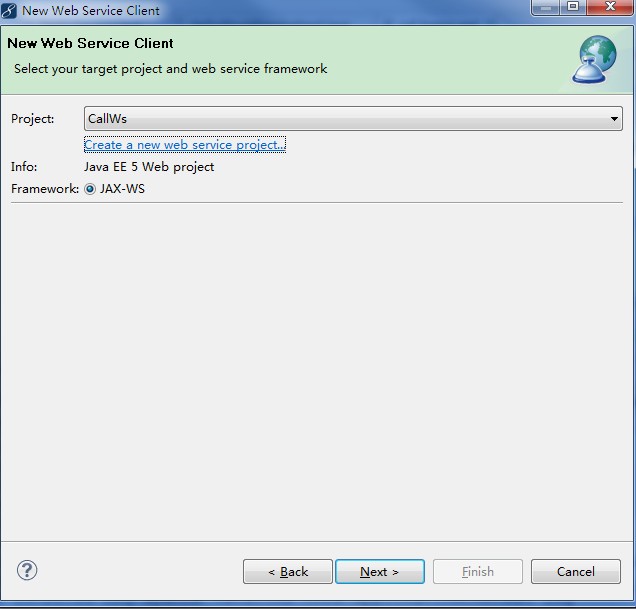Minimize the New Web Service Client window
The width and height of the screenshot is (636, 609).
(546, 7)
